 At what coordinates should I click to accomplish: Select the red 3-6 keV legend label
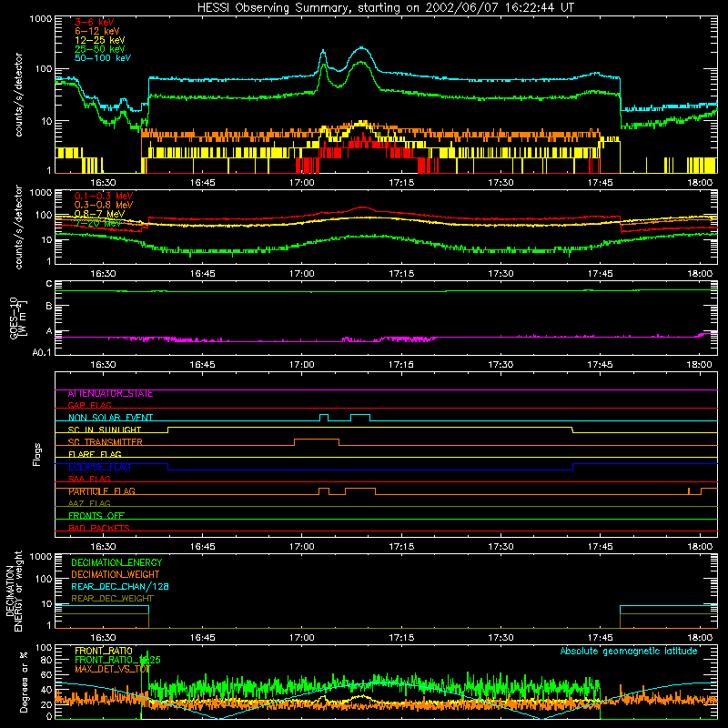click(94, 22)
